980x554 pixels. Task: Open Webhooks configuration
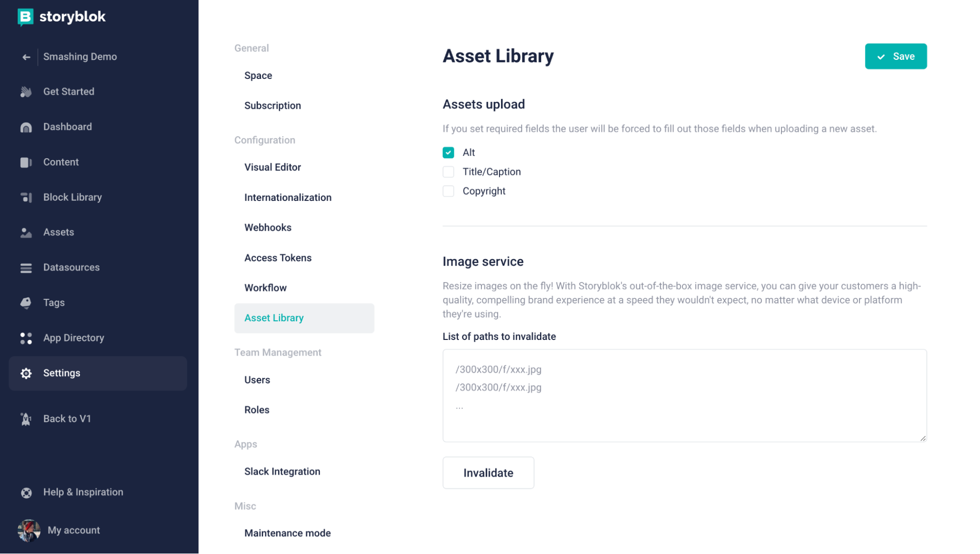tap(268, 227)
